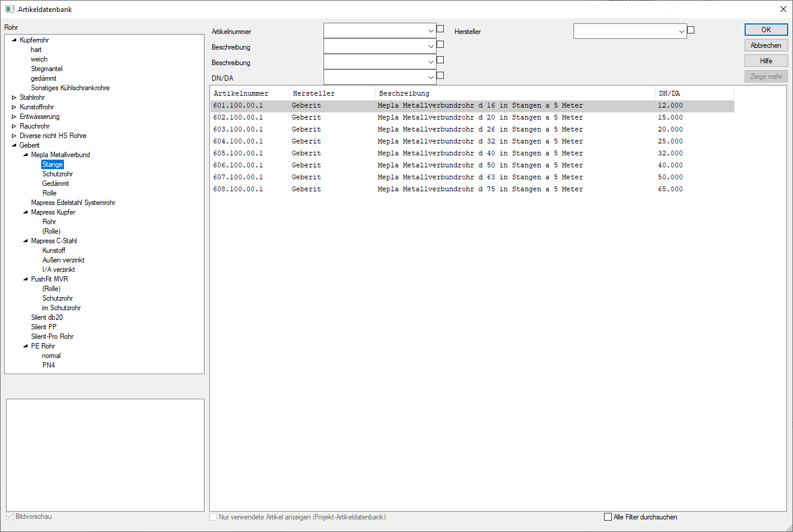The height and width of the screenshot is (532, 793).
Task: Select article row 603.100.00.1
Action: [472, 129]
